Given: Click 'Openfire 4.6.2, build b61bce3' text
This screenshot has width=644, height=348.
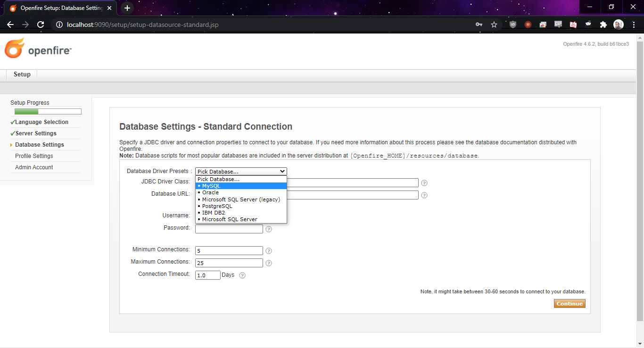Looking at the screenshot, I should click(x=596, y=44).
